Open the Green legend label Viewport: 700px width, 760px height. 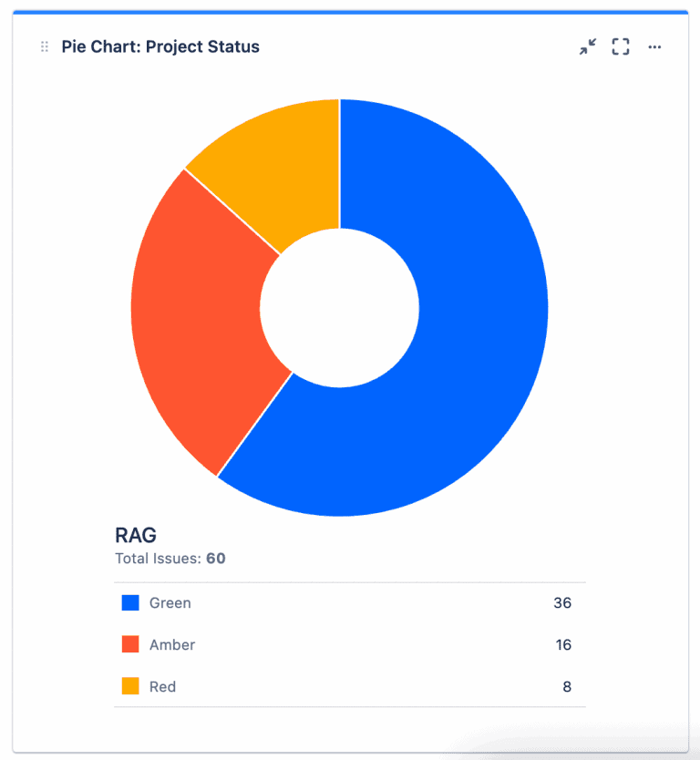coord(170,603)
